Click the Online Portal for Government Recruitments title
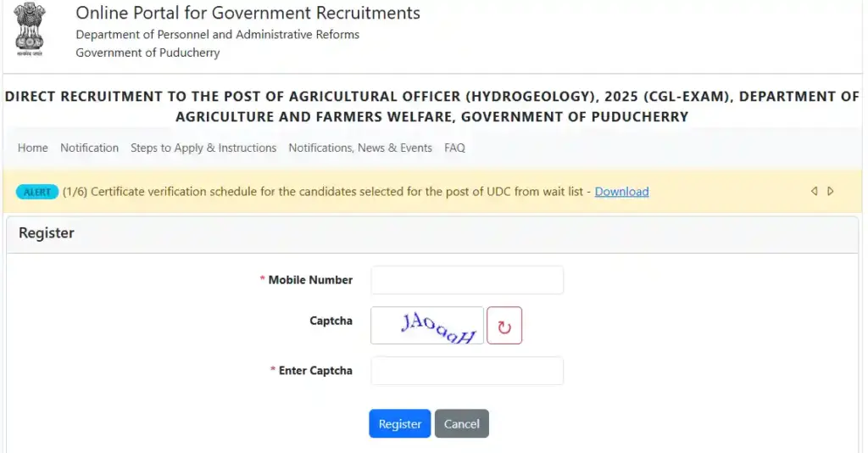 point(248,14)
